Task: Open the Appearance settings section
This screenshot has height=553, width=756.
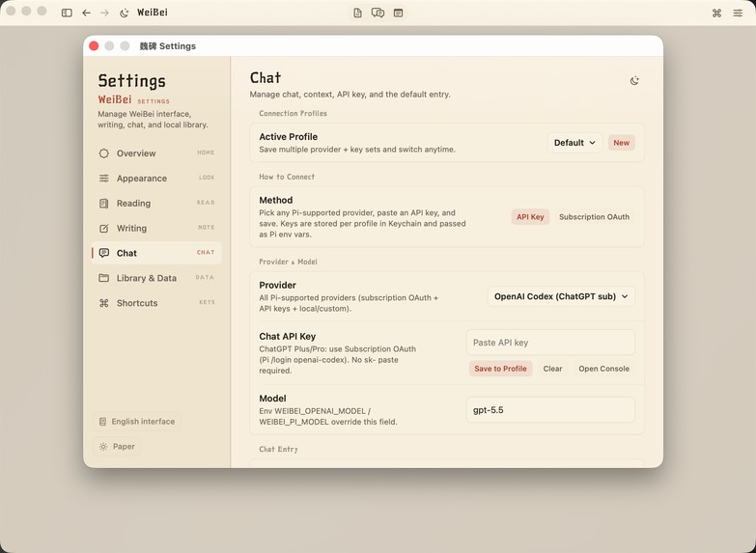Action: [156, 179]
